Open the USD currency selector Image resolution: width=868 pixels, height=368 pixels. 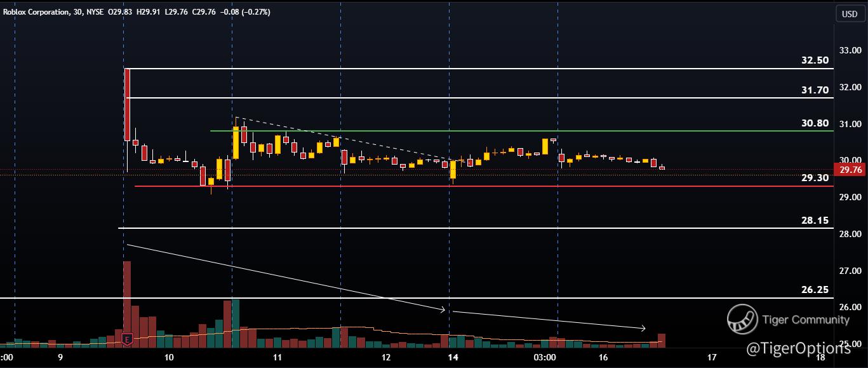tap(849, 14)
